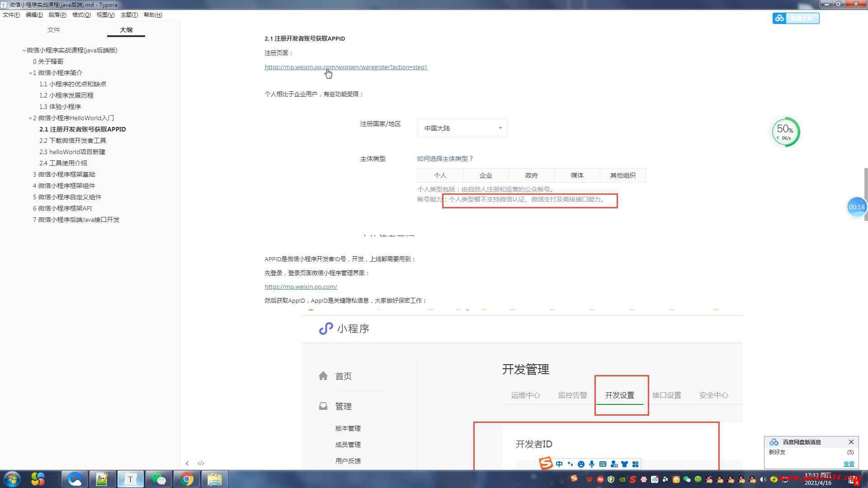
Task: Open the Sogou toolbox grid icon
Action: pos(635,464)
